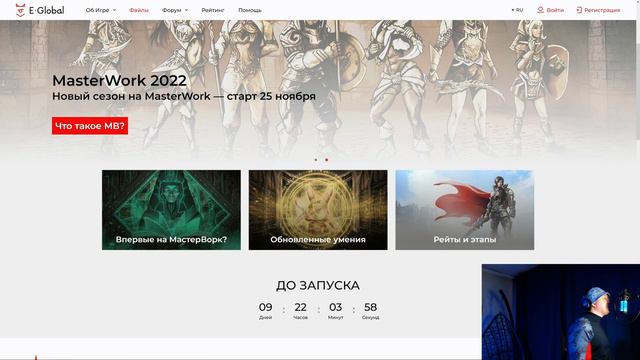The height and width of the screenshot is (360, 640).
Task: Select the second red carousel dot
Action: coord(327,160)
